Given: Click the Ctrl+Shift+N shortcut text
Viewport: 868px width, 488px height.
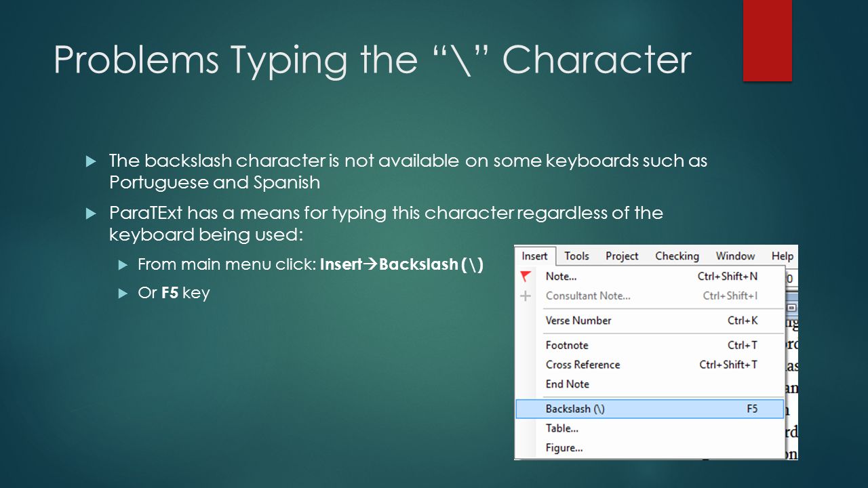Looking at the screenshot, I should [728, 277].
